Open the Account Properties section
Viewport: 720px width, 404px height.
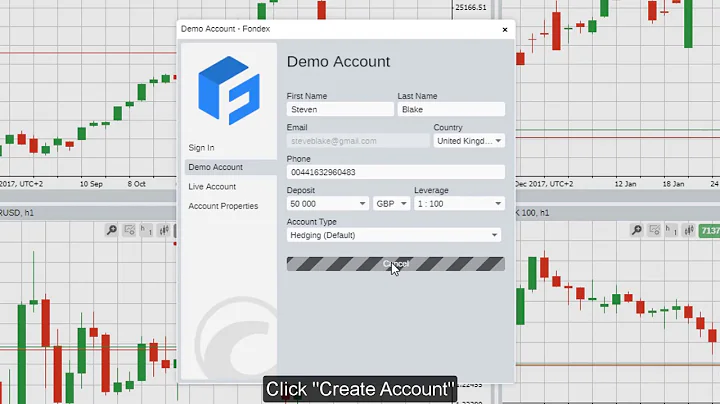tap(223, 206)
